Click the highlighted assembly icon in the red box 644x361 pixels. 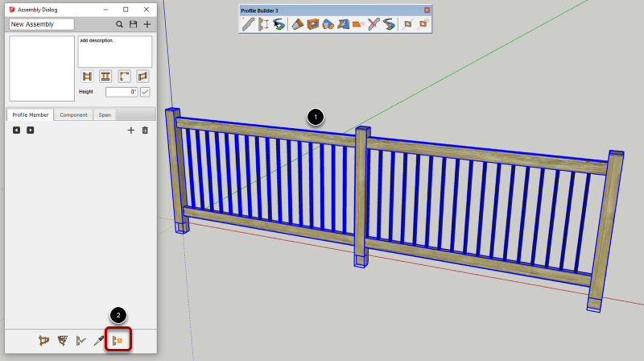click(118, 341)
